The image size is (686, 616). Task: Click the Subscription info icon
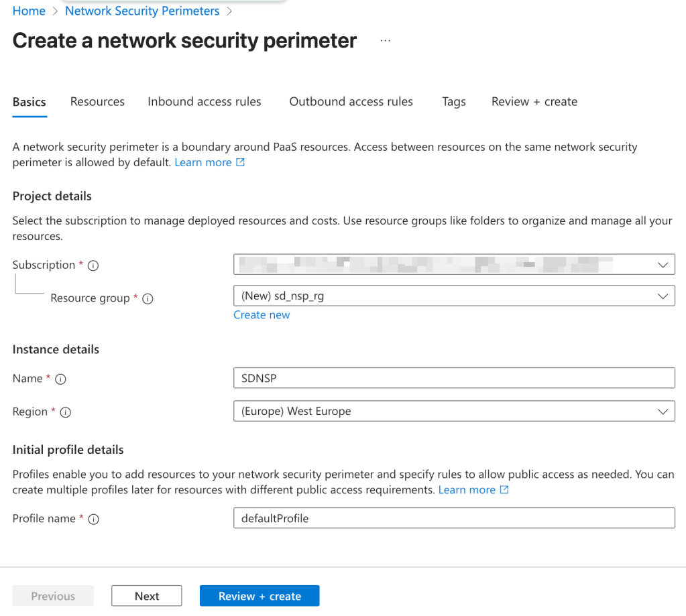(94, 265)
